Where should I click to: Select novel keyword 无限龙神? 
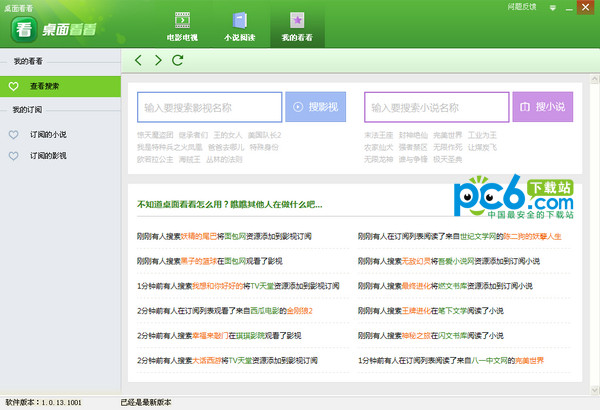tap(378, 159)
